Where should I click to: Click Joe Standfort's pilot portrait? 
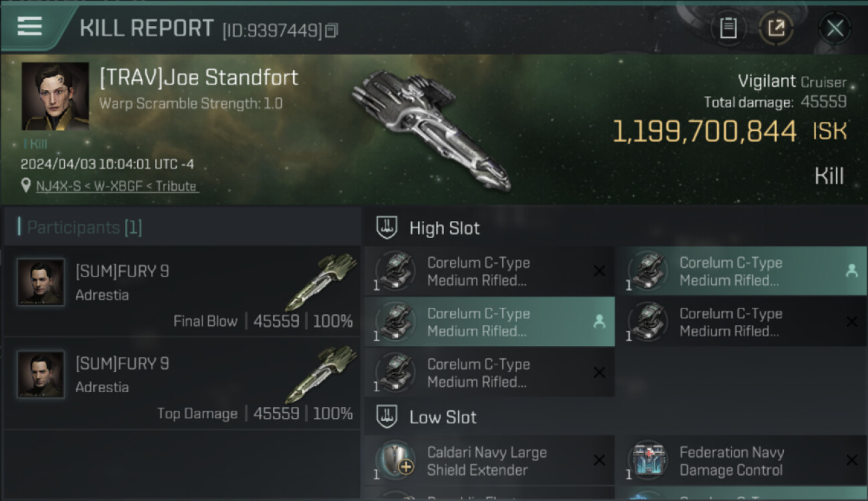coord(55,96)
